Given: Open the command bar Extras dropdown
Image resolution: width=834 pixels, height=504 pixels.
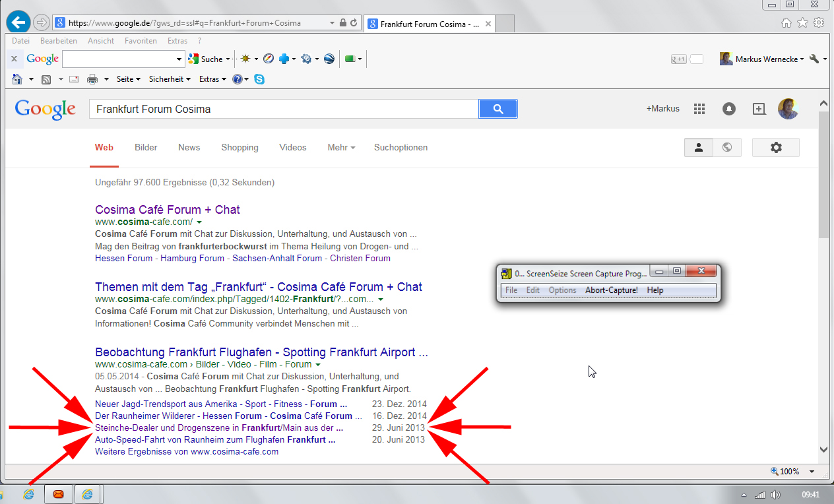Looking at the screenshot, I should [212, 79].
